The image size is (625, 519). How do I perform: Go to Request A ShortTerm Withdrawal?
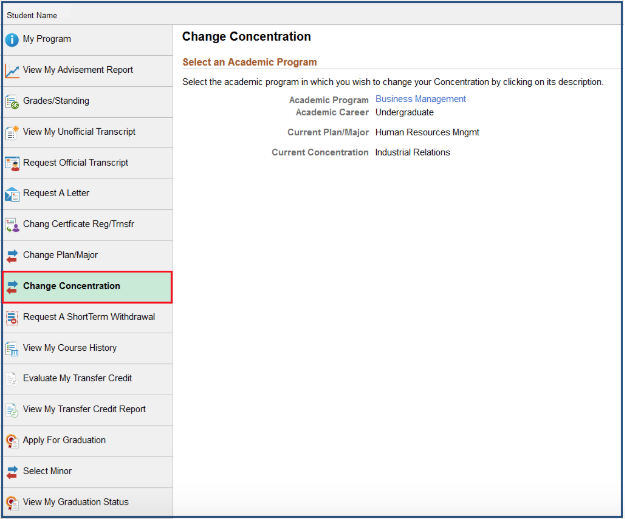[x=89, y=317]
